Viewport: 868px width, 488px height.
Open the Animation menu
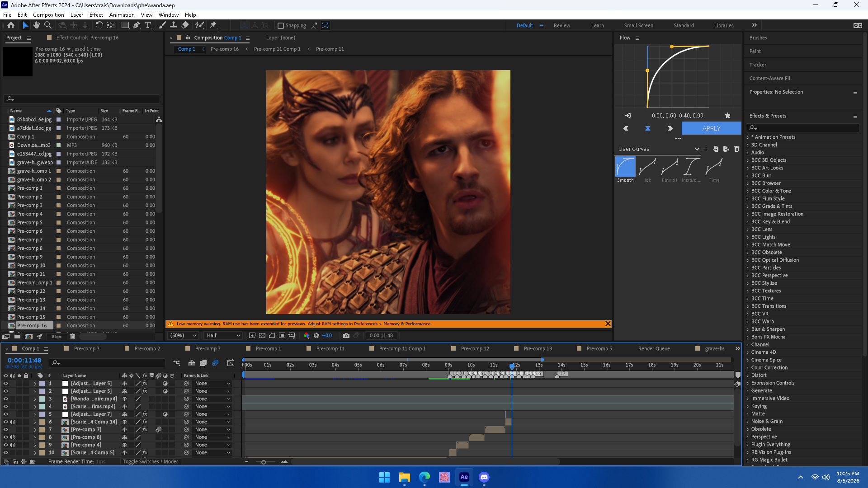point(122,15)
